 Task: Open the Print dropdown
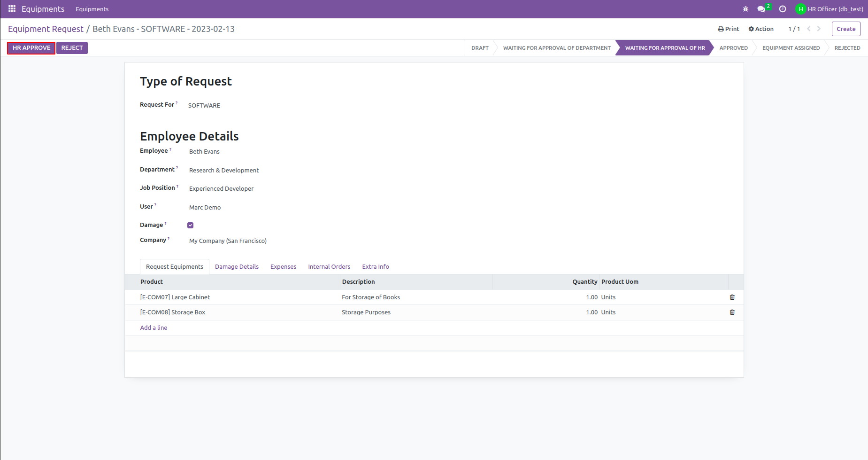(x=729, y=29)
